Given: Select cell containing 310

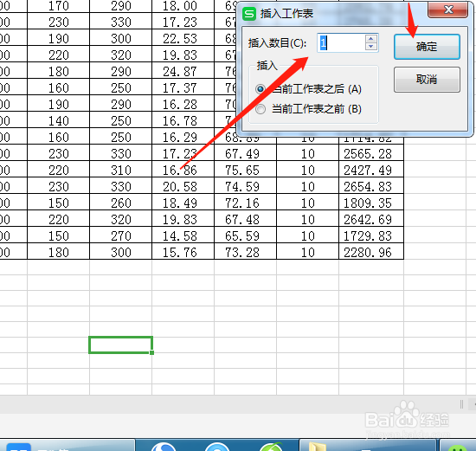Looking at the screenshot, I should click(x=120, y=169).
